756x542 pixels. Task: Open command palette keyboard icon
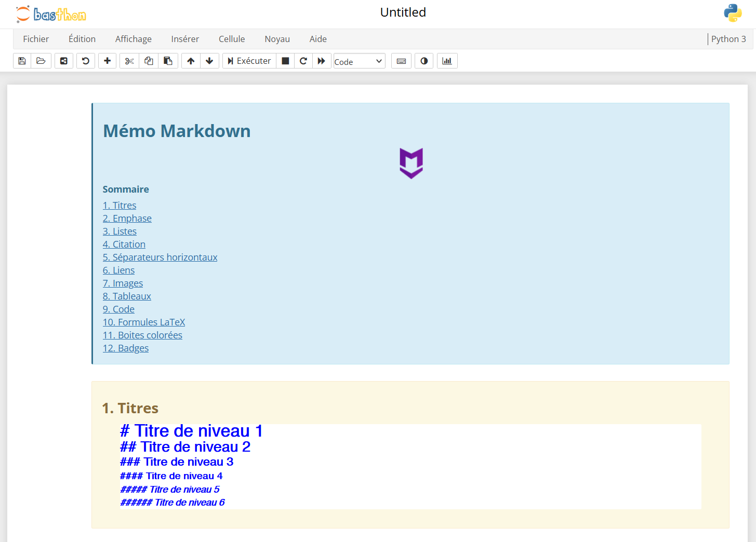pos(401,61)
